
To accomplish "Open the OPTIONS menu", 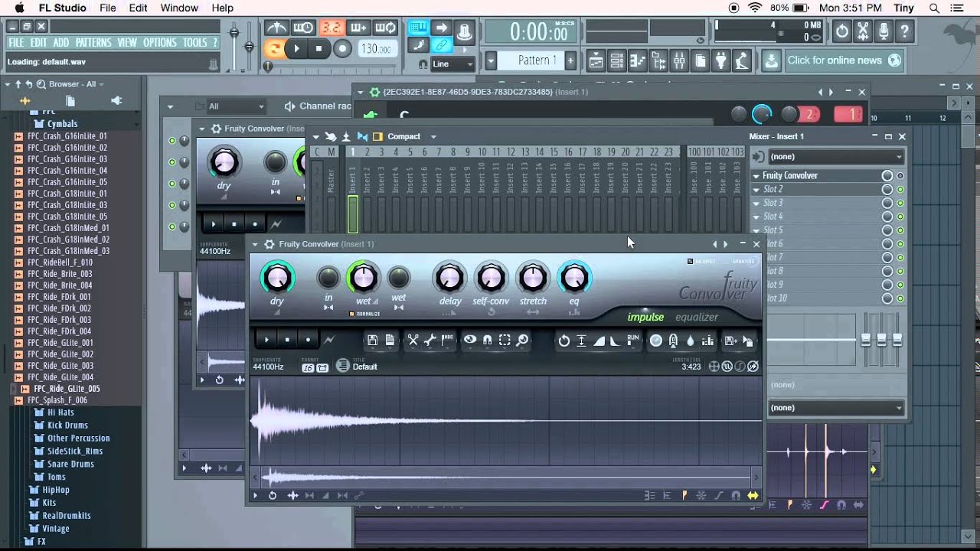I will pyautogui.click(x=160, y=43).
